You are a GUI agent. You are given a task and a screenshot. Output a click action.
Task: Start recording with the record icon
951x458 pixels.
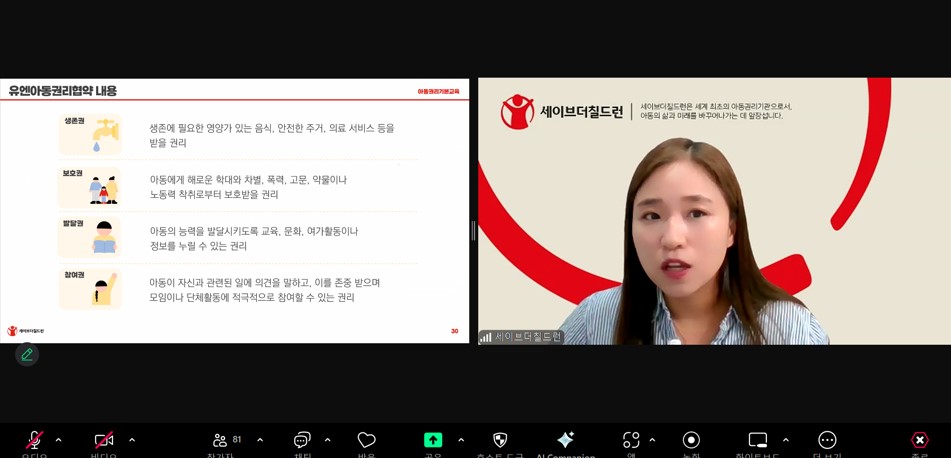691,440
